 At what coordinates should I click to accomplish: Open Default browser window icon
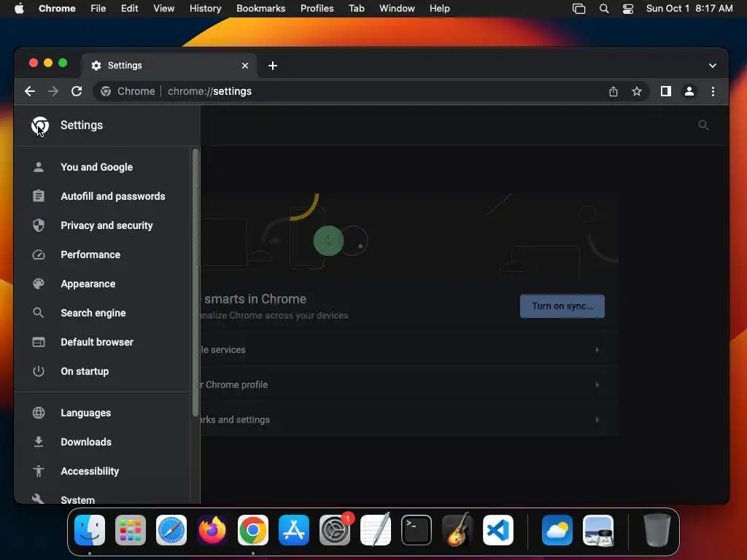(39, 342)
